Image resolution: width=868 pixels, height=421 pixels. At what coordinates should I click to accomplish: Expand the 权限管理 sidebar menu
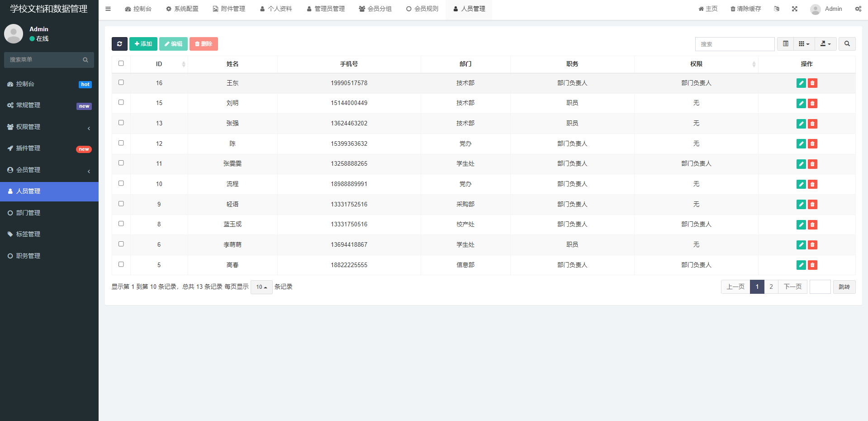tap(49, 127)
